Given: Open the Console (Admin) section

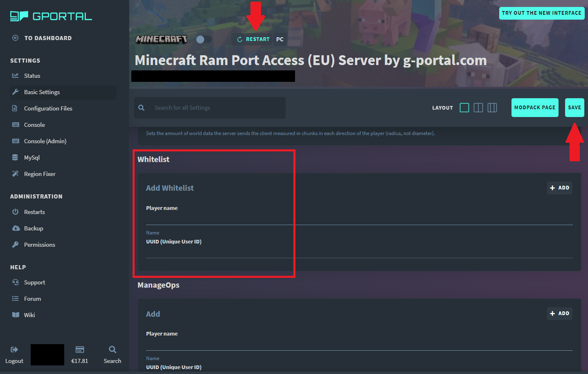Looking at the screenshot, I should coord(45,141).
